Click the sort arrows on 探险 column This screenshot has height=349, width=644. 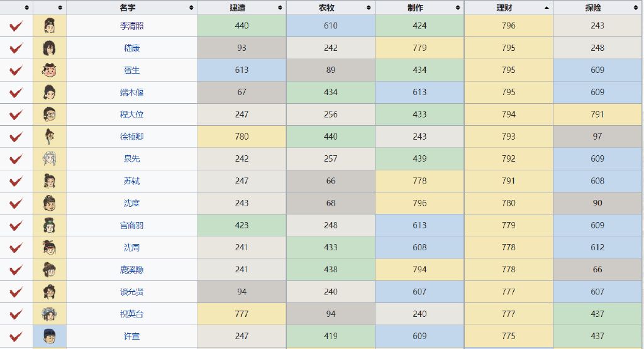[x=636, y=8]
